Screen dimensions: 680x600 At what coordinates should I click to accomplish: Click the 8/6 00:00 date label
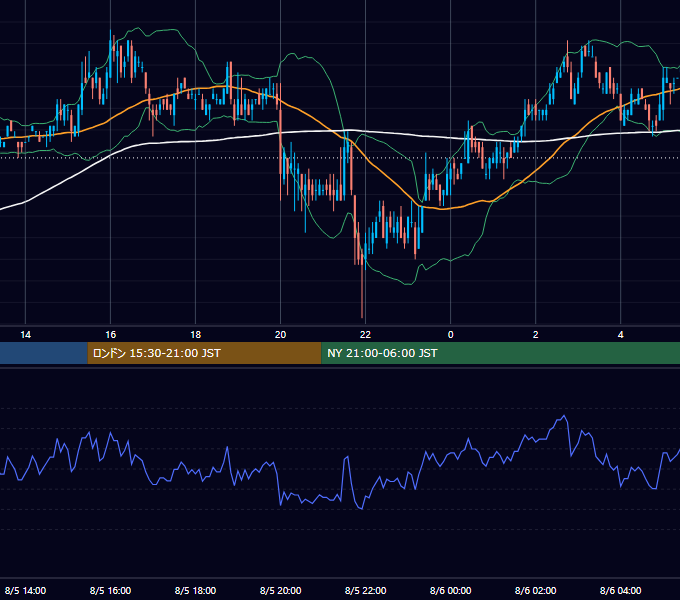click(x=451, y=590)
